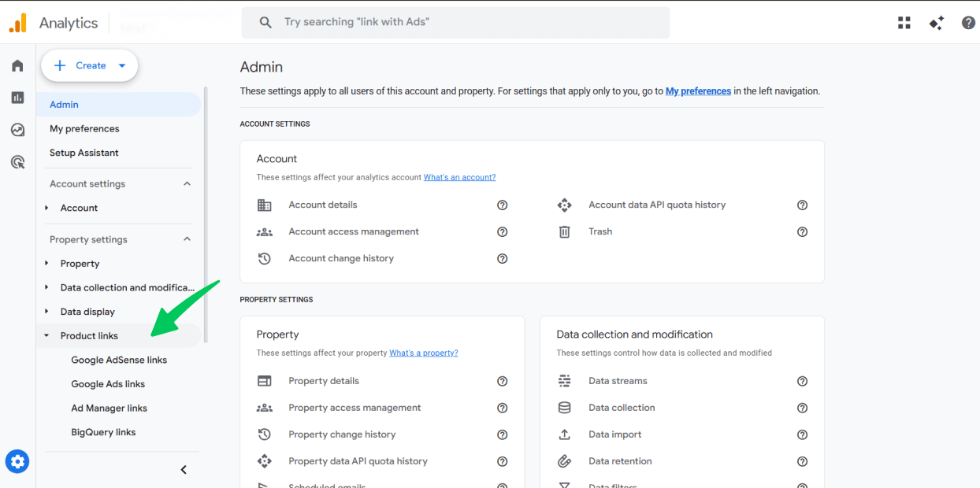
Task: Click help icon beside Trash
Action: coord(803,232)
